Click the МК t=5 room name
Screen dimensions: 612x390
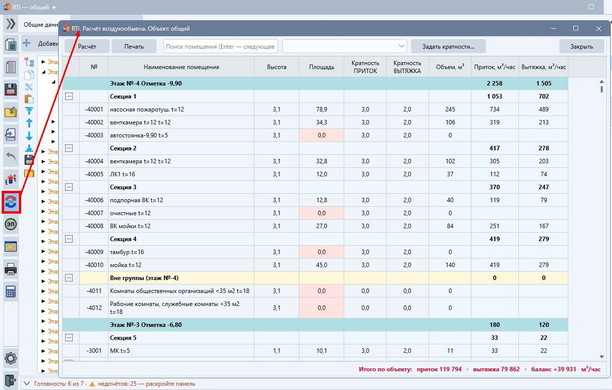coord(120,351)
